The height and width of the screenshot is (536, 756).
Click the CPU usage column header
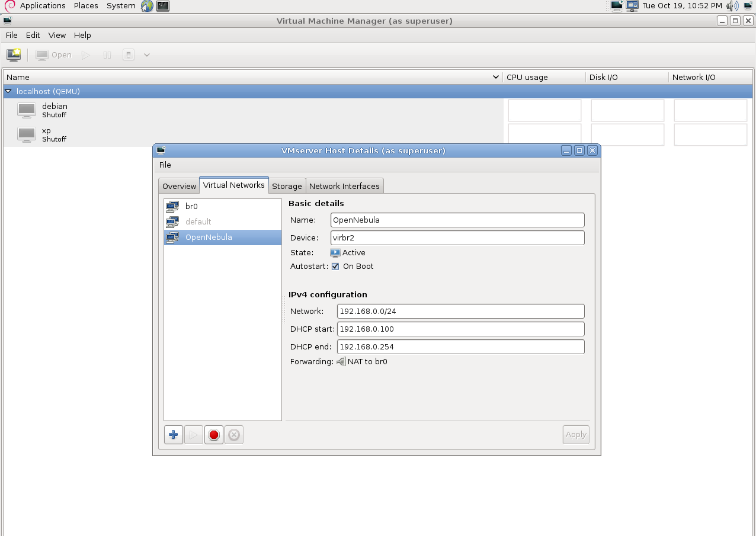544,77
